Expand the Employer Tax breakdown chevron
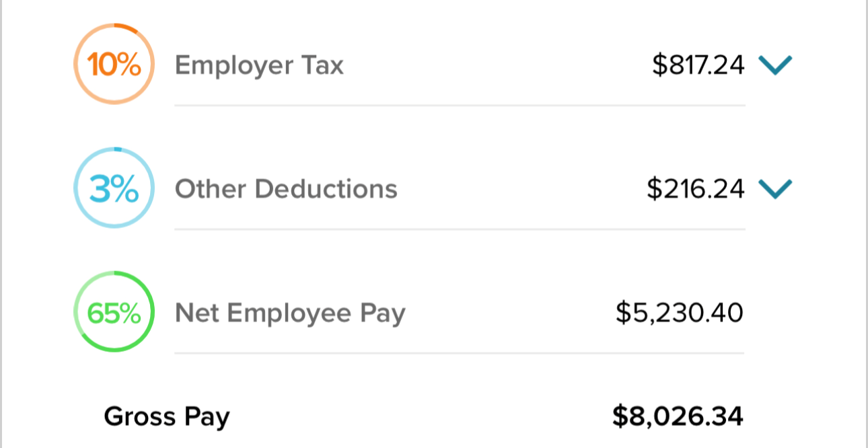This screenshot has height=448, width=868. [x=775, y=65]
